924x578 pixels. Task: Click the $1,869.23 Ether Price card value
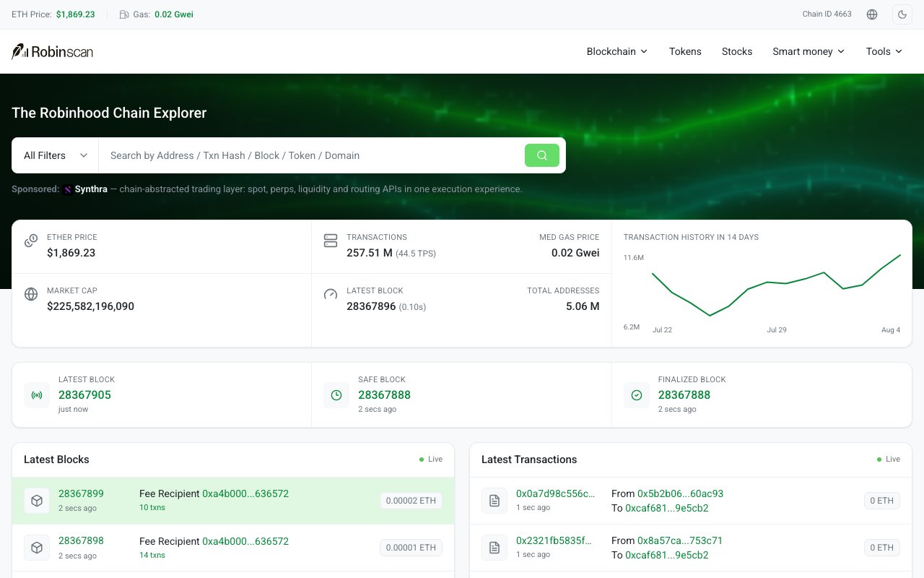pos(71,253)
